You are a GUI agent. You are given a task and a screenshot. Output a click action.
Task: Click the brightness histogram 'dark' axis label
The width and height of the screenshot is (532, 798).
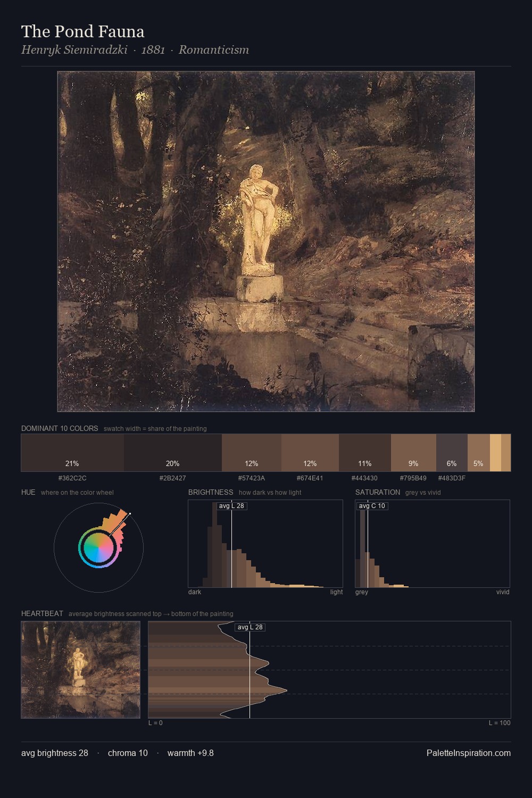195,592
